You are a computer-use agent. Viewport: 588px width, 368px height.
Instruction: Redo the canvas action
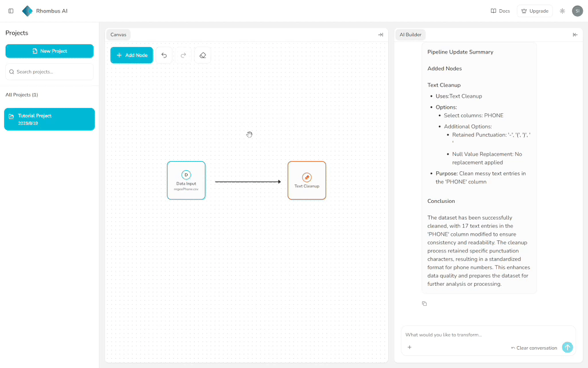point(183,55)
